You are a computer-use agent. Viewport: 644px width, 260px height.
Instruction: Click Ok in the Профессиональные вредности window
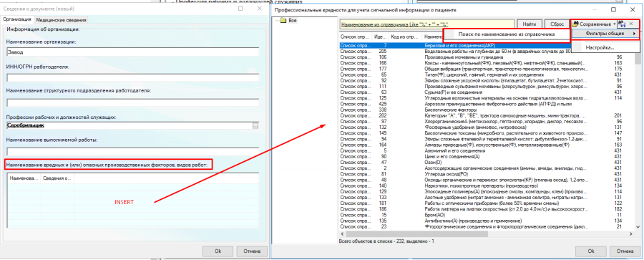click(x=591, y=251)
